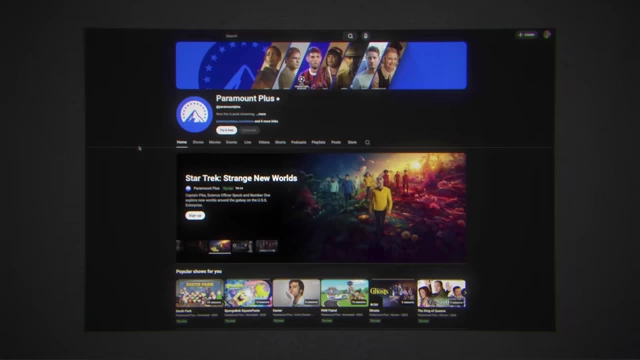Open the SpongeBob SquarePants show thumbnail

pos(248,293)
